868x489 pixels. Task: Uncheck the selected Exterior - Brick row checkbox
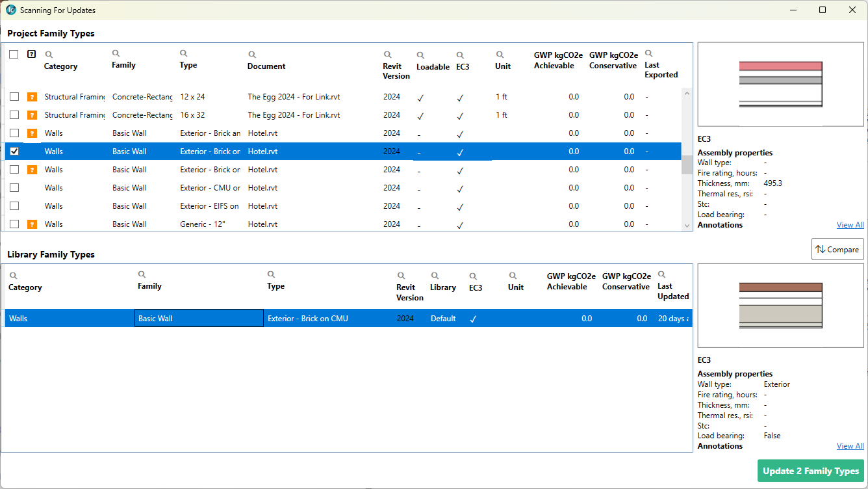point(14,152)
